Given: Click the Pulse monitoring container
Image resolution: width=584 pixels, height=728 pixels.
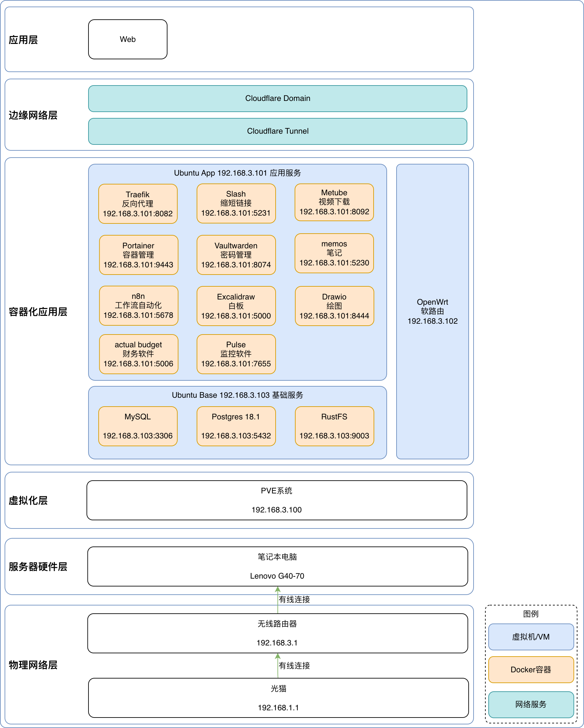Looking at the screenshot, I should [236, 354].
